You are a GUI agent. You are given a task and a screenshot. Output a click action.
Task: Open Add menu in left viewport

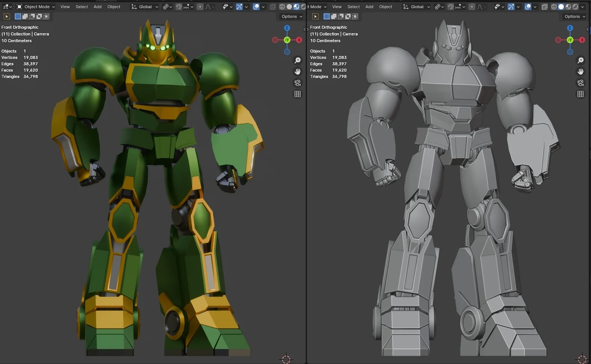pos(97,7)
